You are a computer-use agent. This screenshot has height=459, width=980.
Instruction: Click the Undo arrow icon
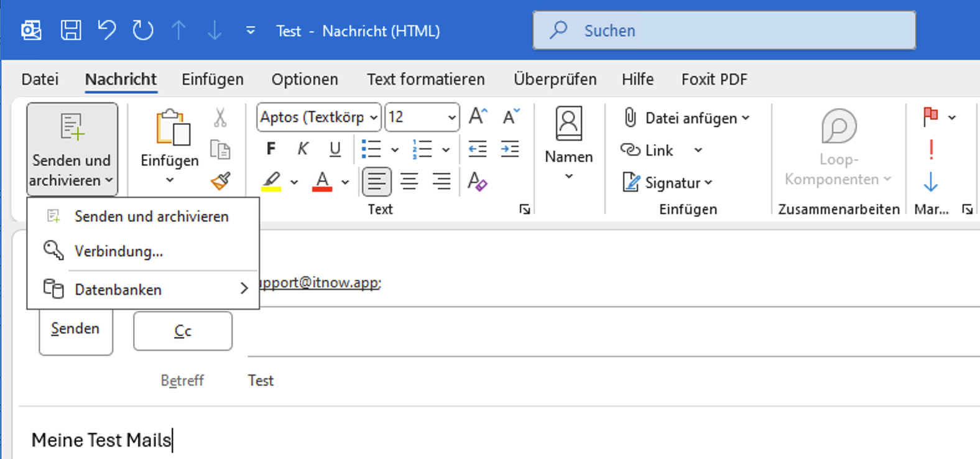[x=107, y=30]
